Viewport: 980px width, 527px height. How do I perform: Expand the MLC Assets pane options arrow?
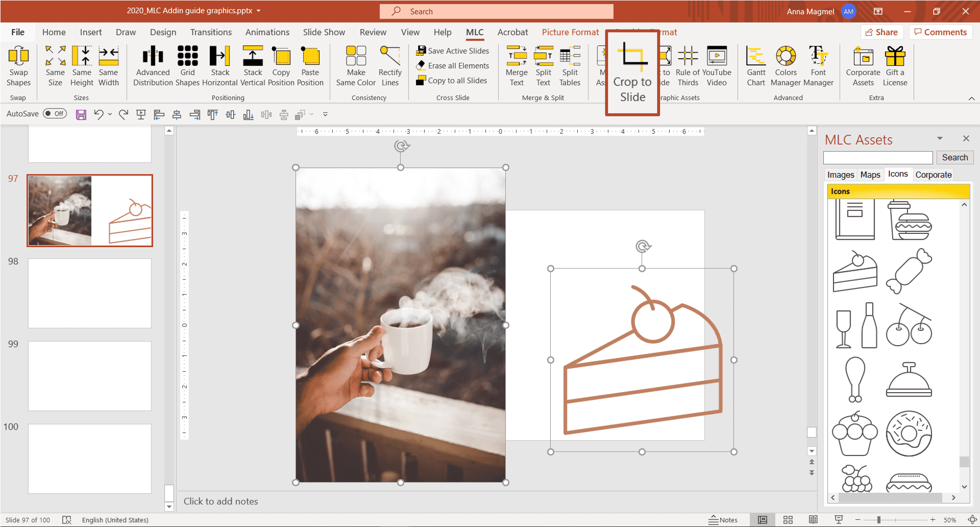point(940,139)
